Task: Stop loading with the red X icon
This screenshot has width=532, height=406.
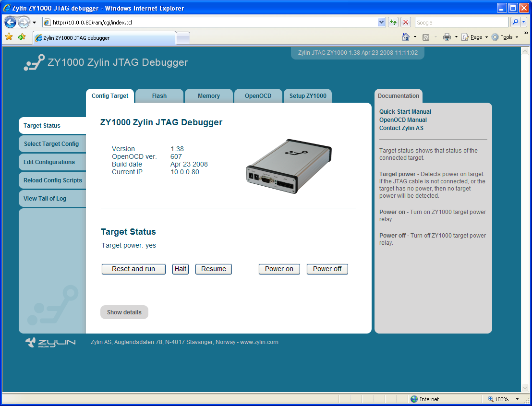Action: point(405,23)
